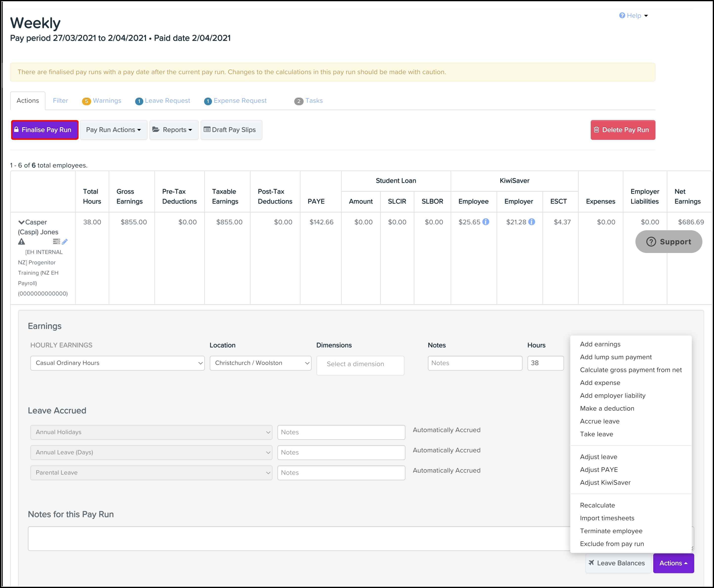Click the Help question mark icon
This screenshot has width=714, height=588.
pyautogui.click(x=622, y=16)
